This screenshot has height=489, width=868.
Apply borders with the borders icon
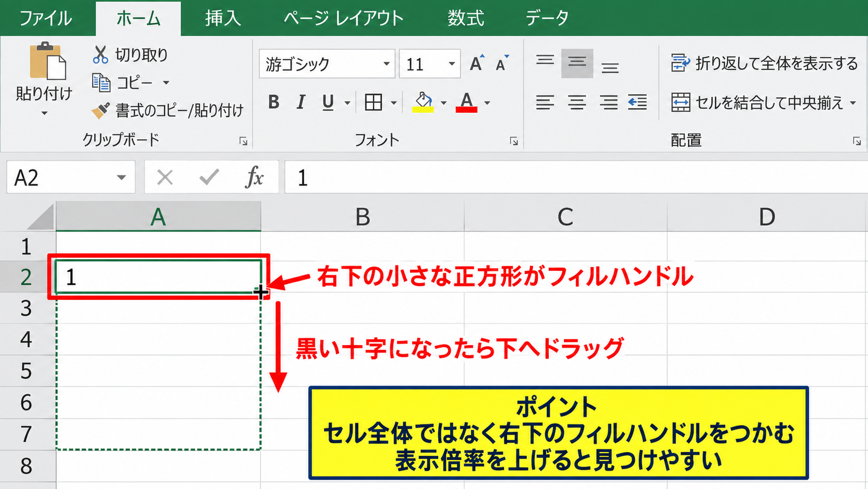click(373, 102)
